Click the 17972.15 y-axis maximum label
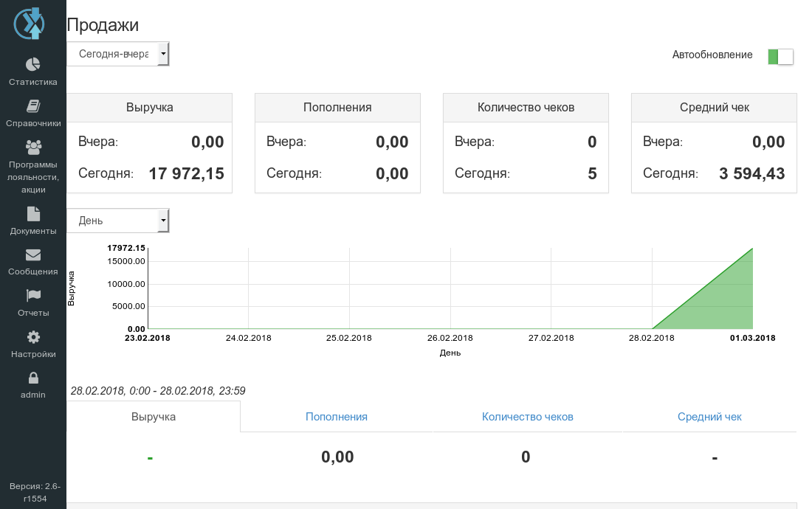812x509 pixels. coord(126,248)
